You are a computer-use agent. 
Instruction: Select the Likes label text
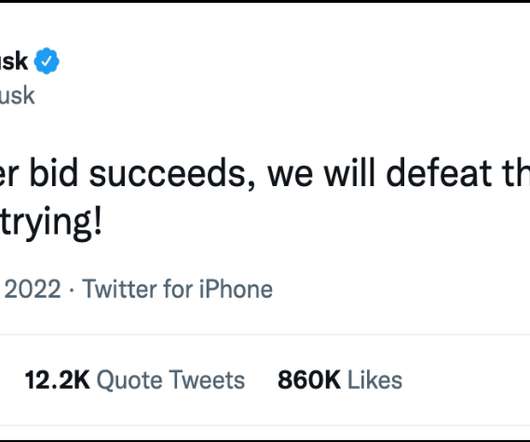click(x=375, y=380)
